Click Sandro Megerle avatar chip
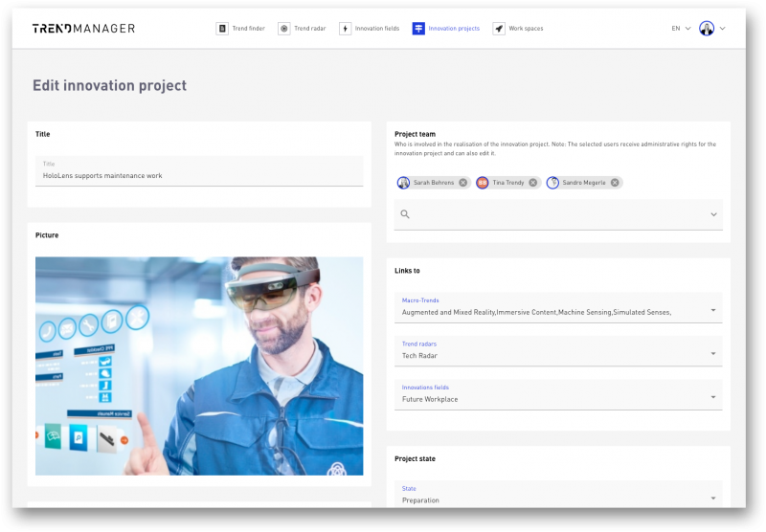The height and width of the screenshot is (532, 766). (552, 183)
